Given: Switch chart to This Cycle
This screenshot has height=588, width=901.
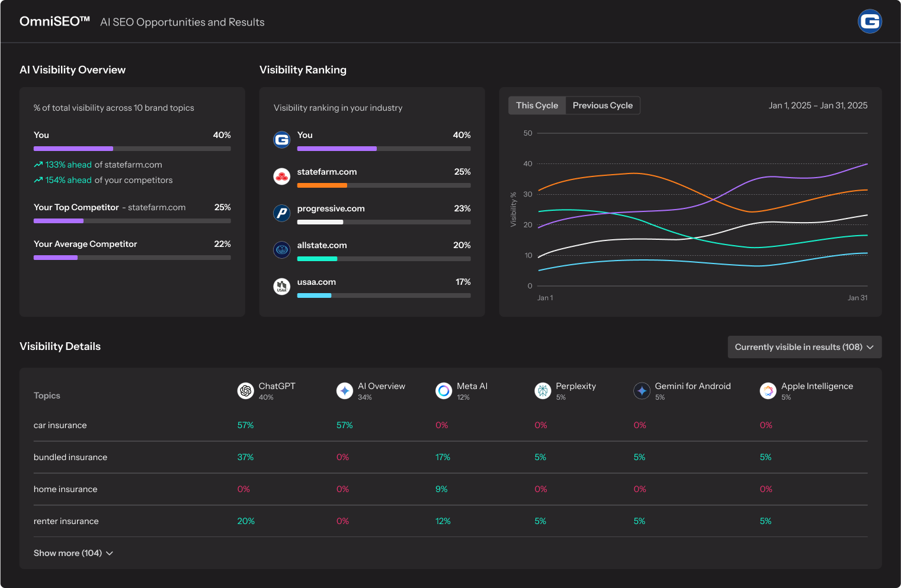Looking at the screenshot, I should point(537,105).
